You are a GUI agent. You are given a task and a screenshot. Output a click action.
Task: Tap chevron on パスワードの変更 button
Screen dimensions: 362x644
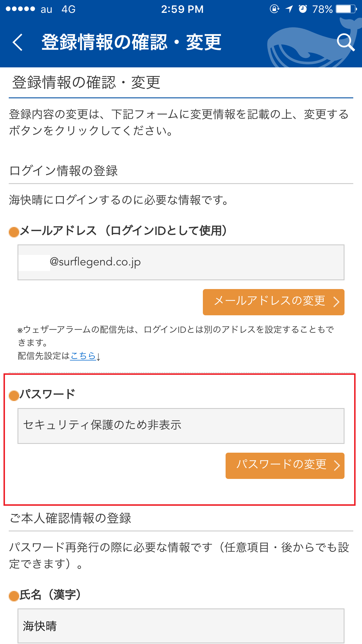coord(337,466)
